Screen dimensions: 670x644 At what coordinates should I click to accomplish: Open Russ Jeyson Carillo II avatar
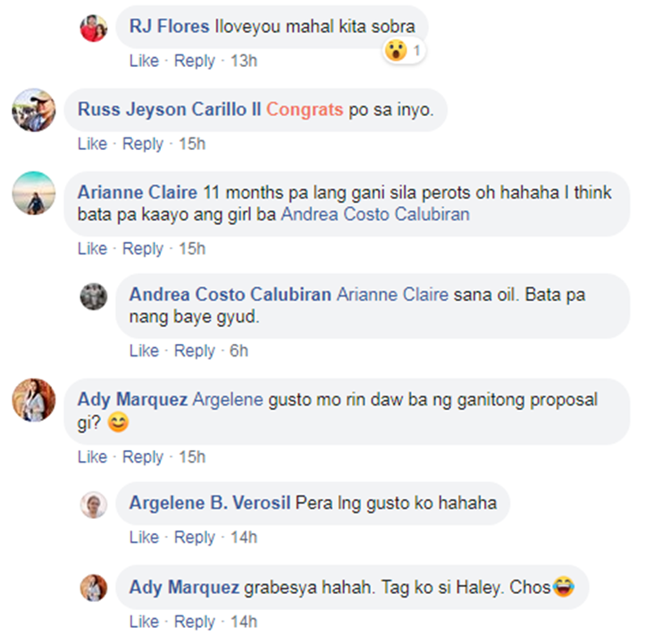[x=34, y=110]
